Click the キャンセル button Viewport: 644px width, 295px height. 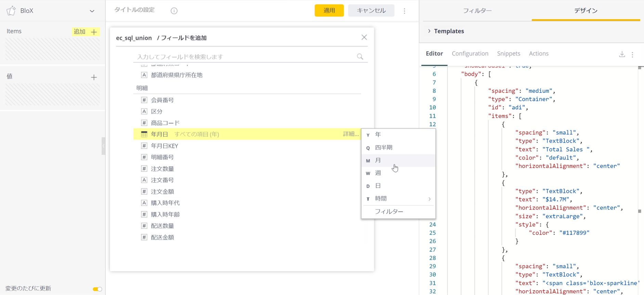tap(371, 11)
